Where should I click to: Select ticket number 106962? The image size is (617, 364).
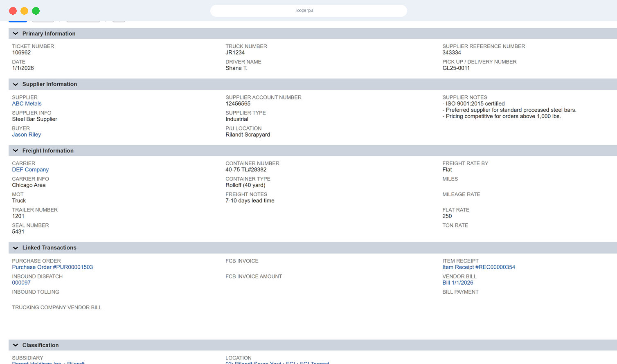(21, 53)
